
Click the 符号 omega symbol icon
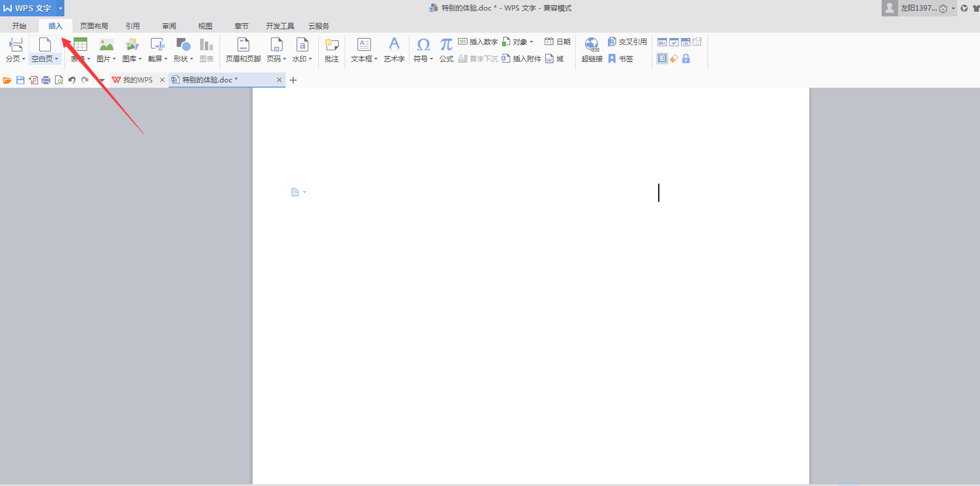click(424, 44)
